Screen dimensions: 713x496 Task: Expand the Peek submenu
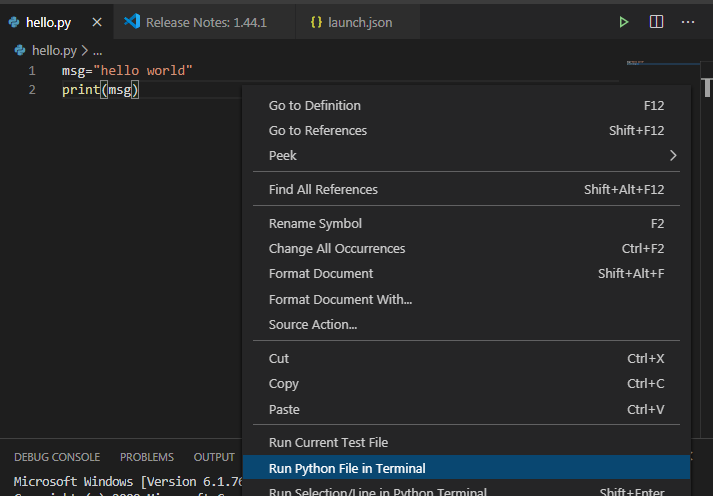pyautogui.click(x=467, y=155)
